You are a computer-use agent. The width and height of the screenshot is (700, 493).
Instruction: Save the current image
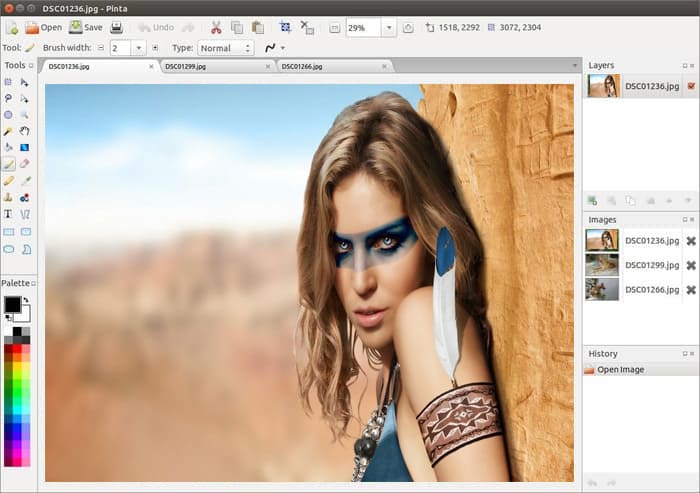[86, 27]
